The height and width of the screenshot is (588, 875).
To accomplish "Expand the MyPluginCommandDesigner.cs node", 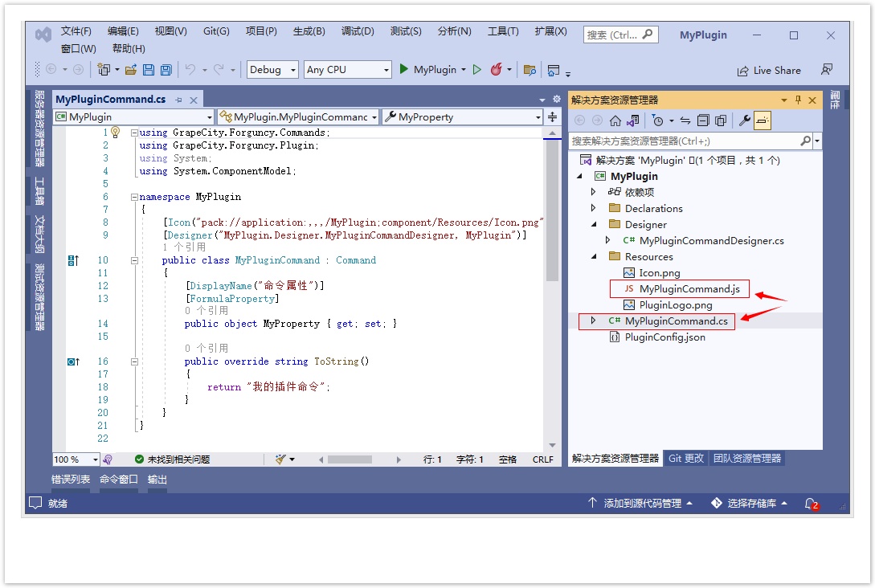I will tap(607, 240).
